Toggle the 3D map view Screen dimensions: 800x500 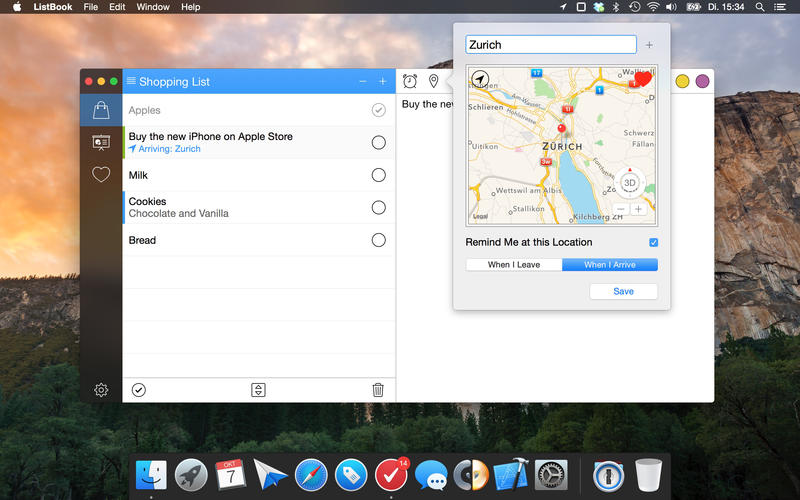(x=630, y=183)
